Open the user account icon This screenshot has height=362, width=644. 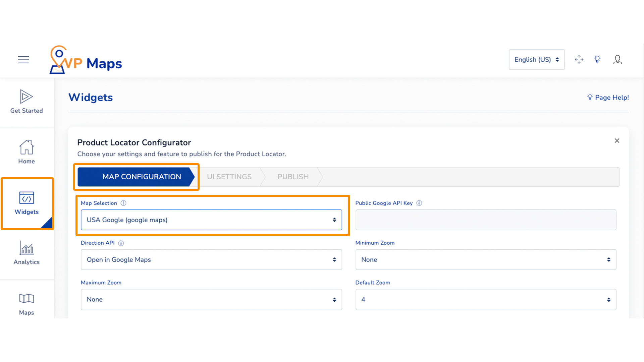pyautogui.click(x=618, y=59)
